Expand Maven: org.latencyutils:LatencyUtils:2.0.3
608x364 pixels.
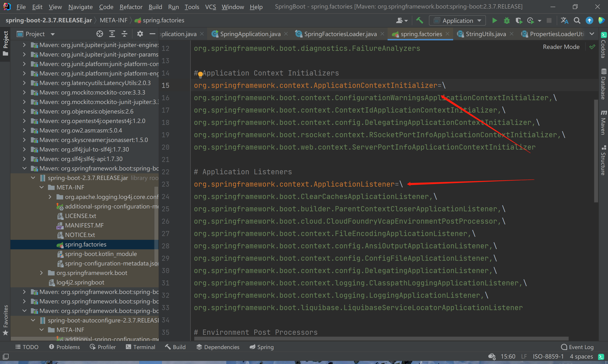coord(24,83)
